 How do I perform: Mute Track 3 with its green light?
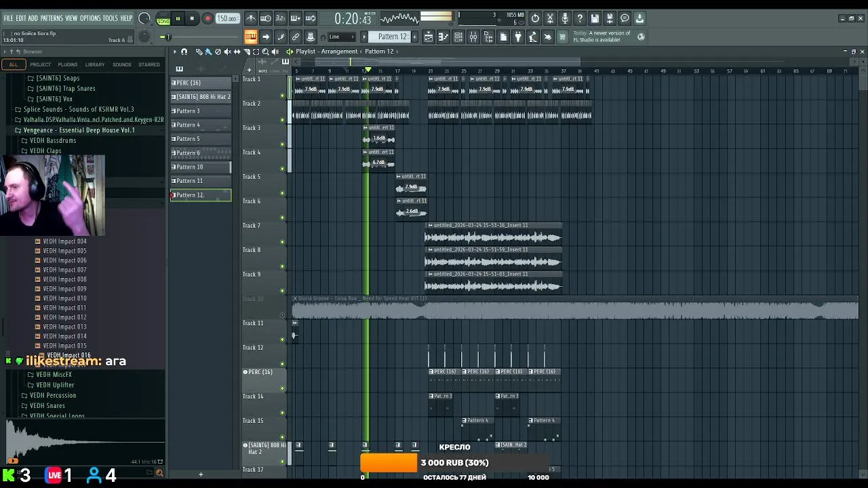[x=283, y=144]
